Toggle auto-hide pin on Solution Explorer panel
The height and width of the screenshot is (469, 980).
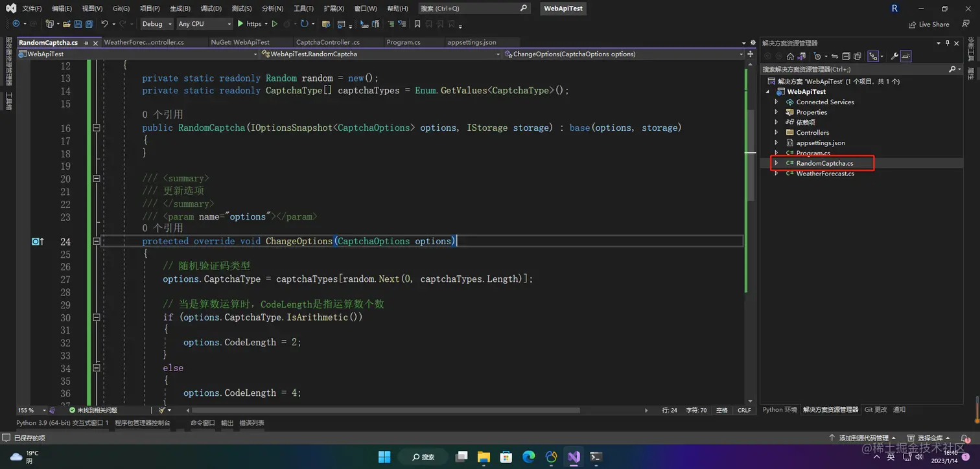click(948, 43)
